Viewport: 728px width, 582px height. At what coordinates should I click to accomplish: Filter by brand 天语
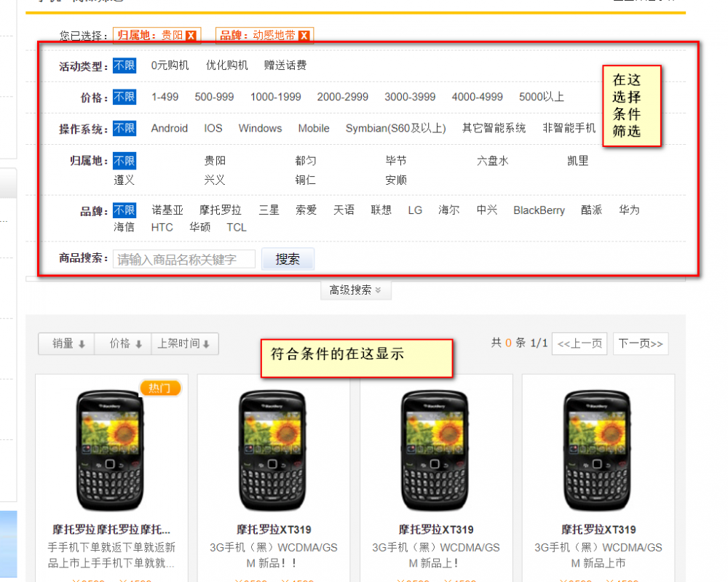[x=344, y=210]
